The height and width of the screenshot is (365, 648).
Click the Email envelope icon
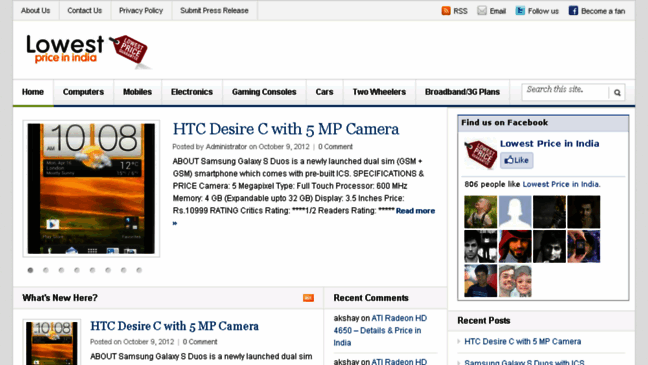(482, 11)
